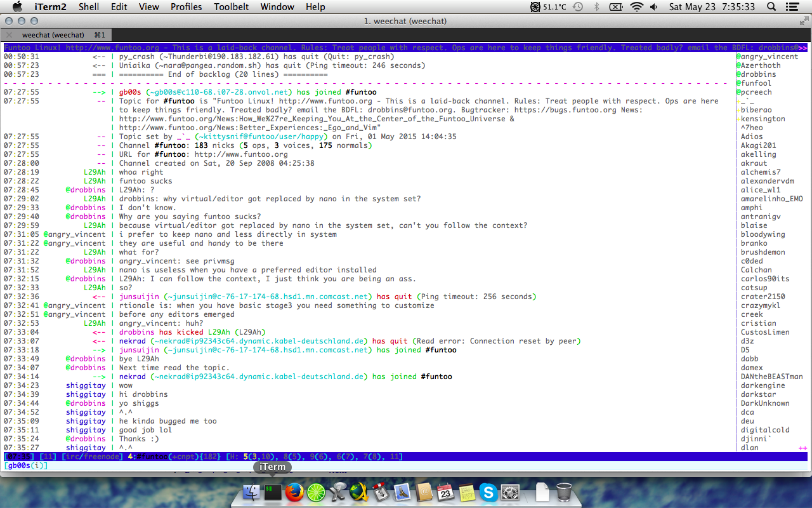Viewport: 812px width, 508px height.
Task: Open the Wi-Fi menu icon
Action: (637, 7)
